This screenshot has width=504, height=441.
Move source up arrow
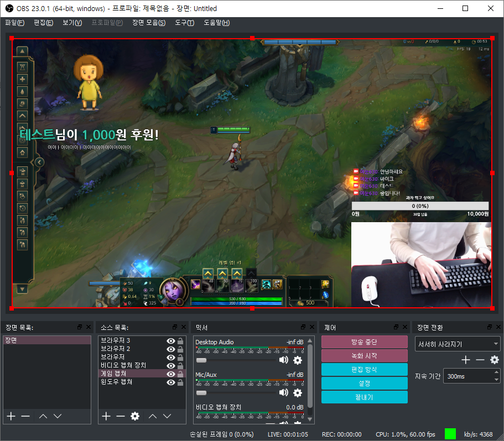(x=153, y=416)
